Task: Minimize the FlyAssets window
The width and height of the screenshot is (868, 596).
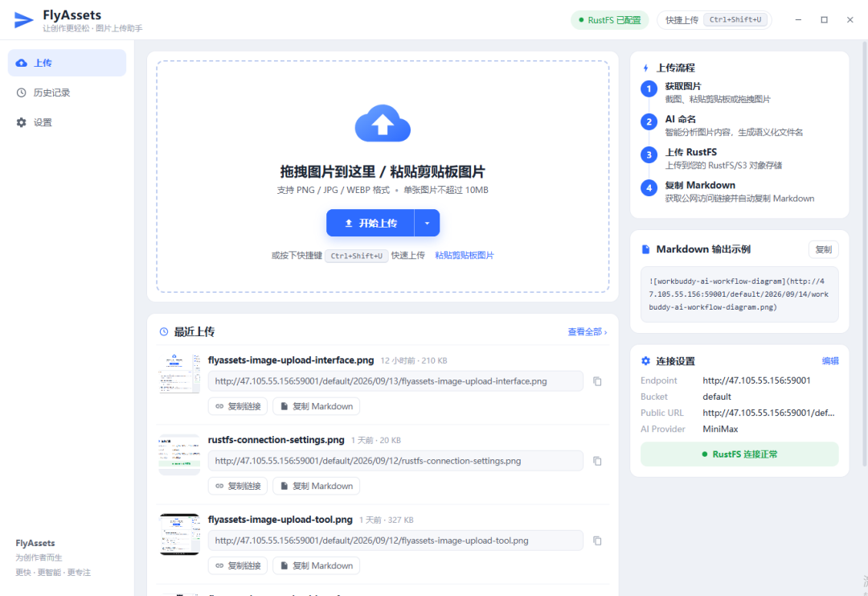Action: pos(798,20)
